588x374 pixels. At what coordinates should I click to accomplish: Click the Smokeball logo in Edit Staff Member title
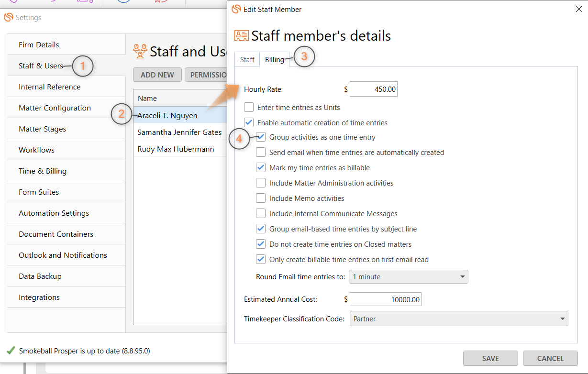pyautogui.click(x=236, y=9)
